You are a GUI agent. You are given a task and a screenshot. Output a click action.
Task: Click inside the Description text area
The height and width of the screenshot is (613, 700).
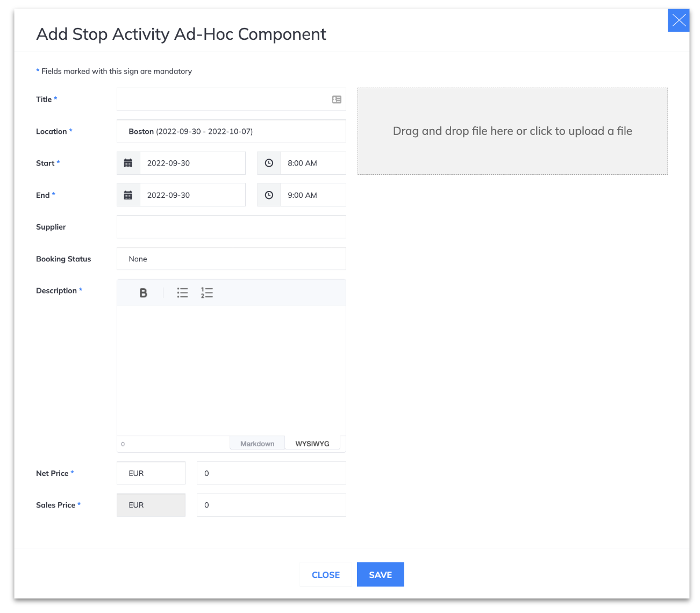231,370
